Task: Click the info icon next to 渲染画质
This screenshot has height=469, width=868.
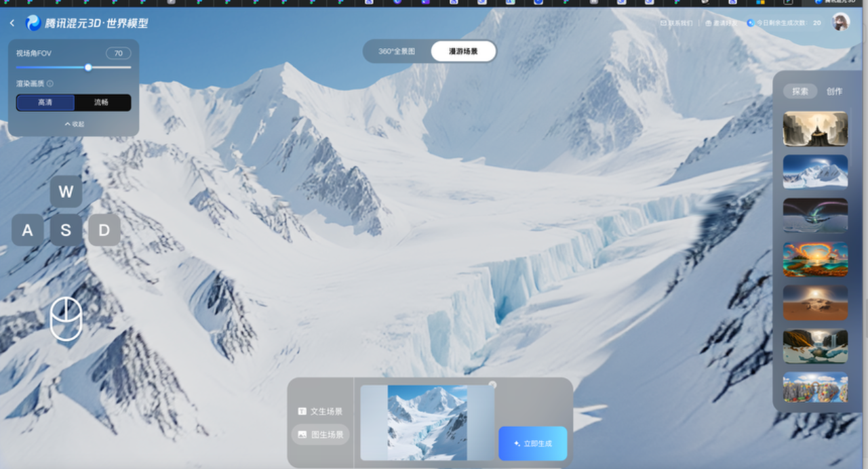Action: pos(50,84)
